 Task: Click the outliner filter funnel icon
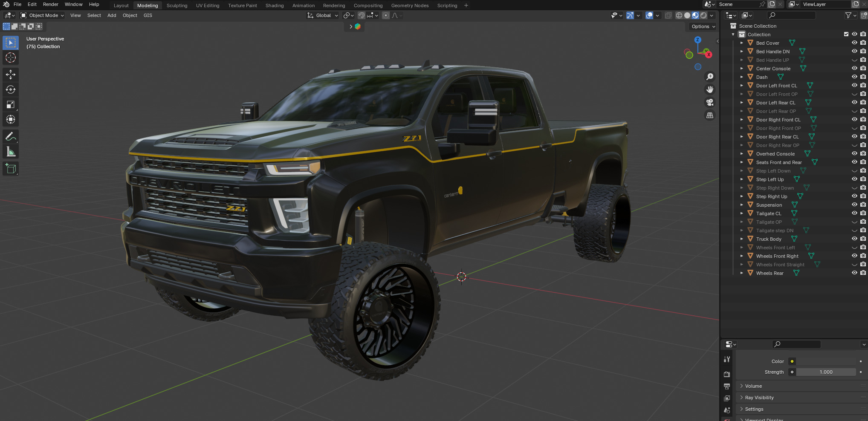(x=848, y=15)
